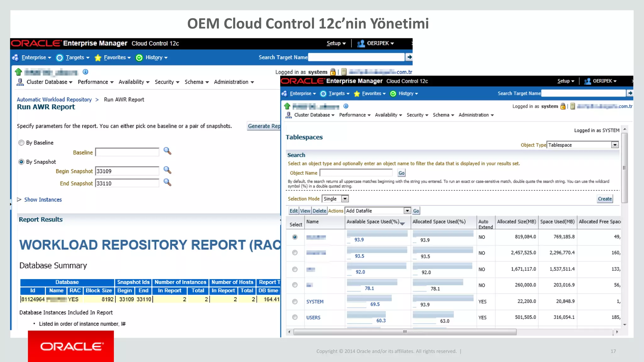Select radio for 93.5 tablespace row
Image resolution: width=644 pixels, height=362 pixels.
[x=295, y=253]
